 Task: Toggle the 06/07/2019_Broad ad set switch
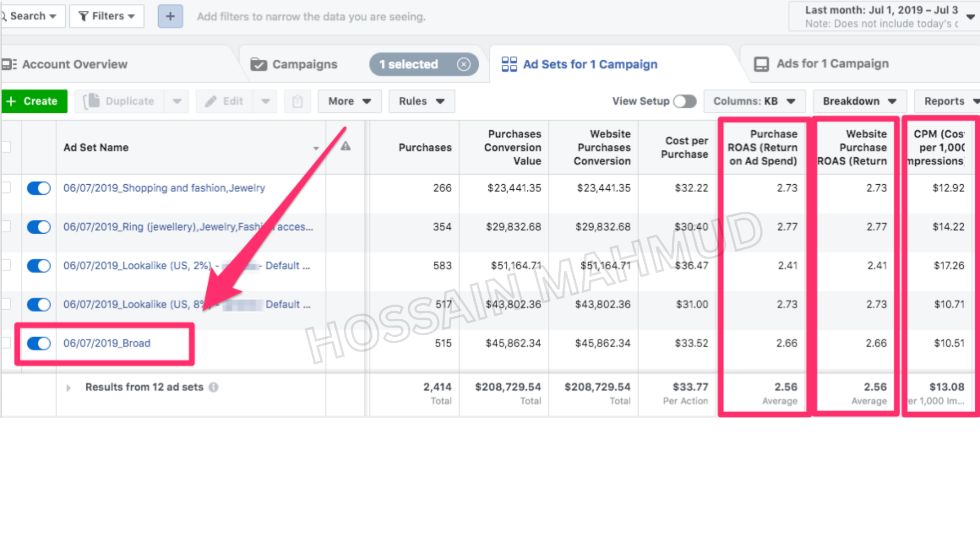39,343
